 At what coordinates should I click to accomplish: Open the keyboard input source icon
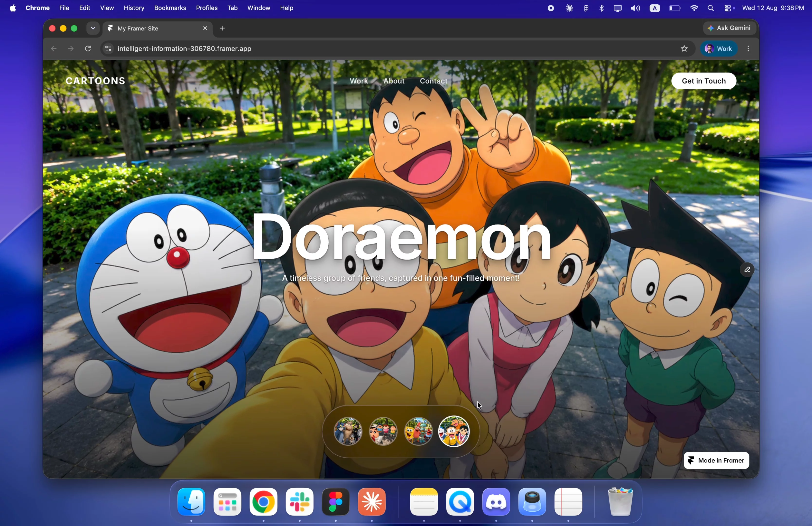[x=654, y=8]
